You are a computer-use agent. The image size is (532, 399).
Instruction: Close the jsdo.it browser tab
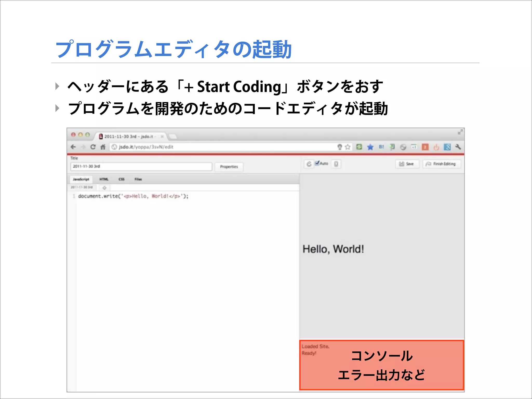[162, 136]
